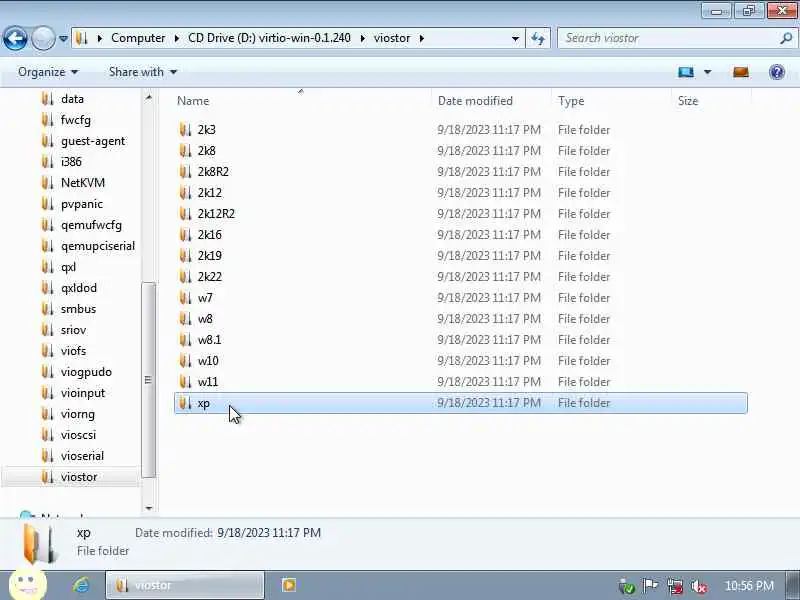Click navigation pane scrollbar down arrow
Image resolution: width=800 pixels, height=600 pixels.
pos(148,508)
